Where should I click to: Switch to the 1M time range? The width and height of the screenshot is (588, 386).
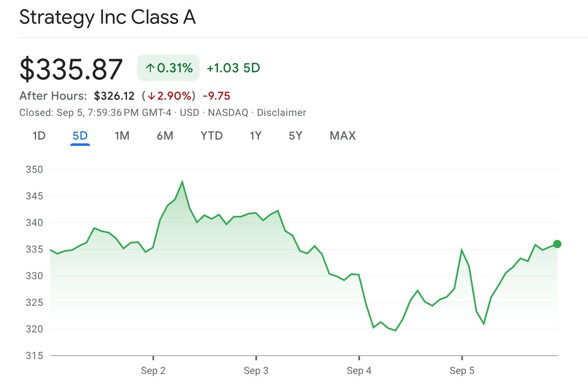coord(122,135)
